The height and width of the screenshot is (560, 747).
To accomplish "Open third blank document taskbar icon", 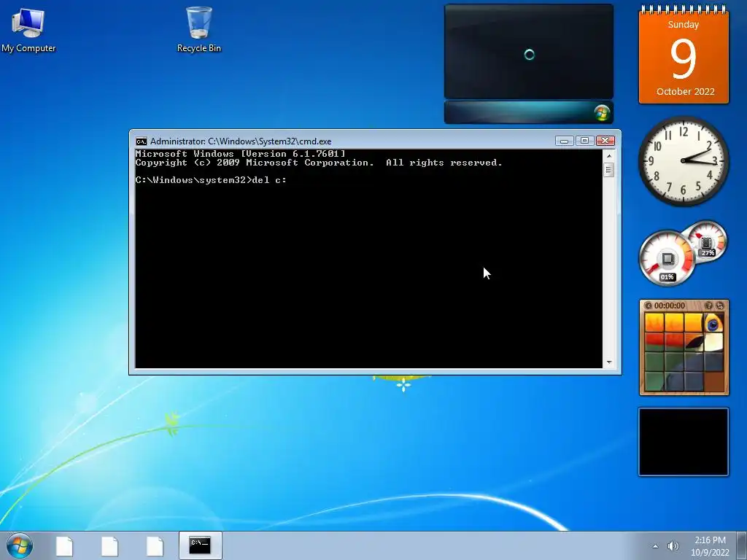I will pyautogui.click(x=155, y=545).
